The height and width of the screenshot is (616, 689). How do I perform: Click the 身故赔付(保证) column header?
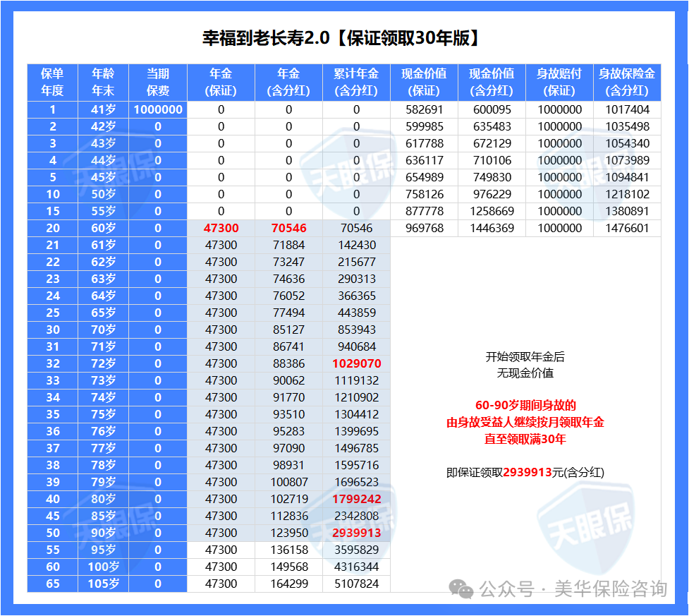pos(559,82)
